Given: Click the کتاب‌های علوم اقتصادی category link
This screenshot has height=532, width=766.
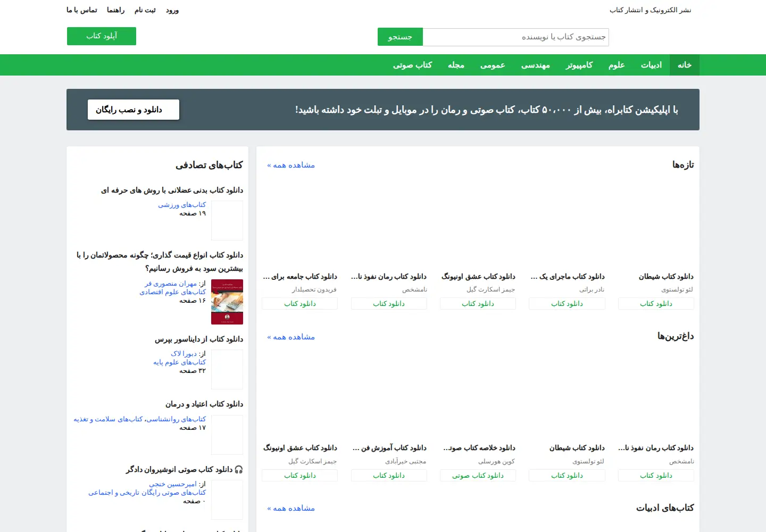Looking at the screenshot, I should [173, 292].
